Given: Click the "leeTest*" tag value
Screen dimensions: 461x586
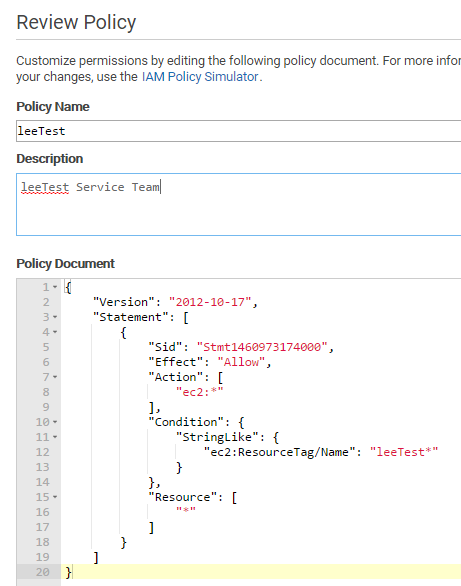Looking at the screenshot, I should [404, 452].
